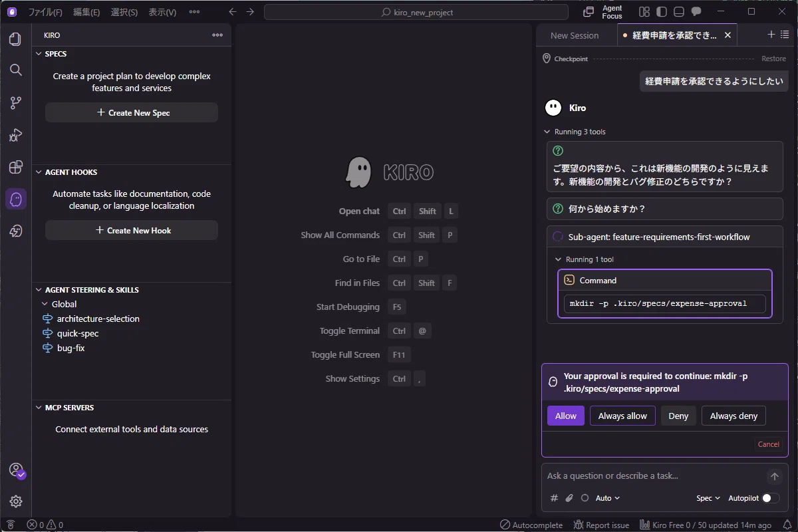Viewport: 798px width, 532px height.
Task: Collapse the MCP SERVERS section
Action: (39, 408)
